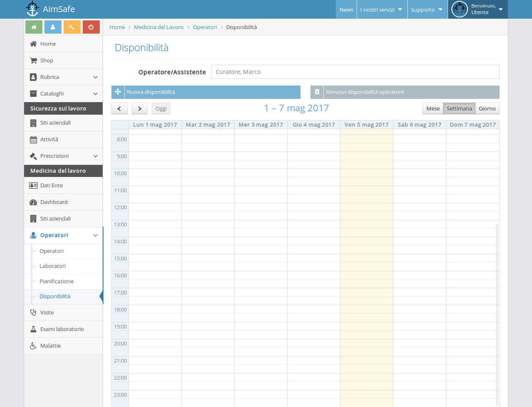Open the I nostri servizi dropdown
Viewport: 532px width, 407px height.
point(381,10)
